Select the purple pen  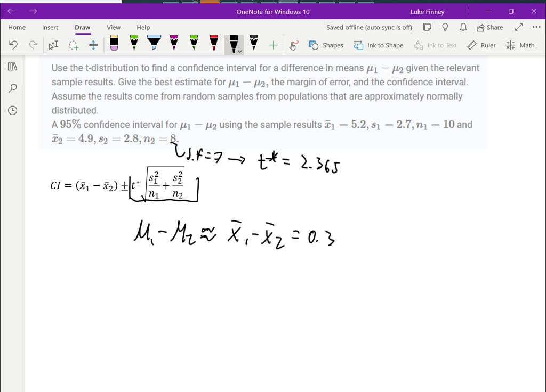tap(173, 45)
